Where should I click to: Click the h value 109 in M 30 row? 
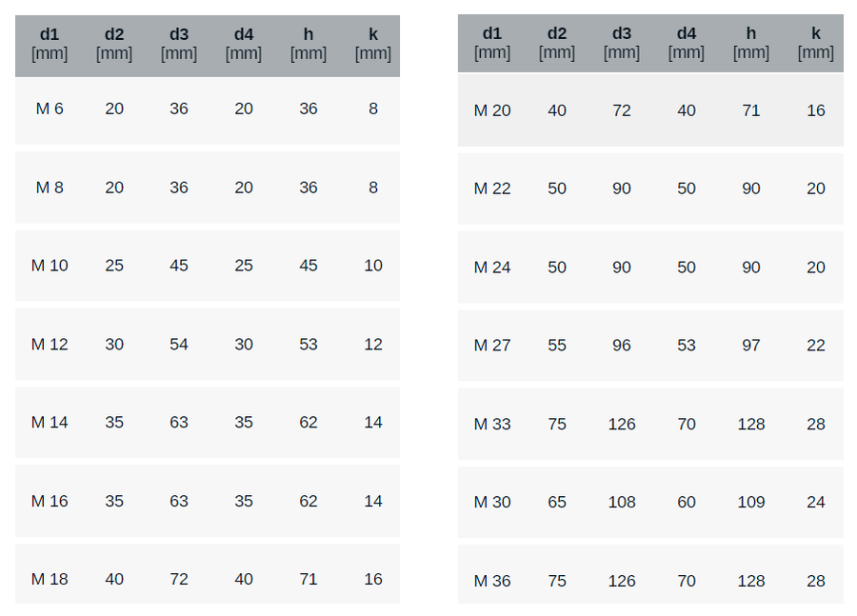[x=751, y=502]
